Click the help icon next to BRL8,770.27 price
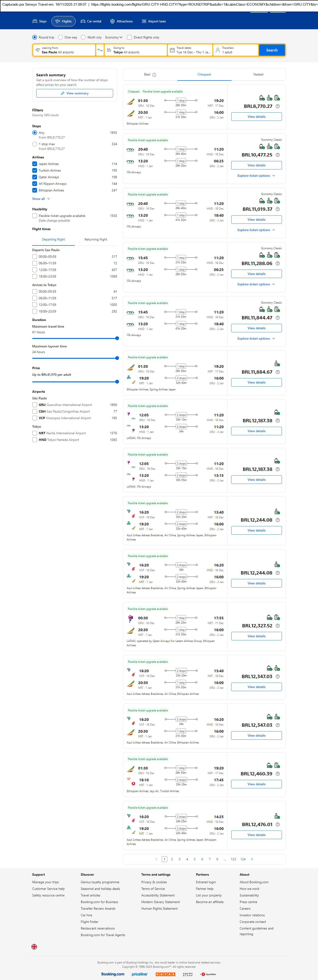Viewport: 318px width, 980px height. tap(278, 106)
